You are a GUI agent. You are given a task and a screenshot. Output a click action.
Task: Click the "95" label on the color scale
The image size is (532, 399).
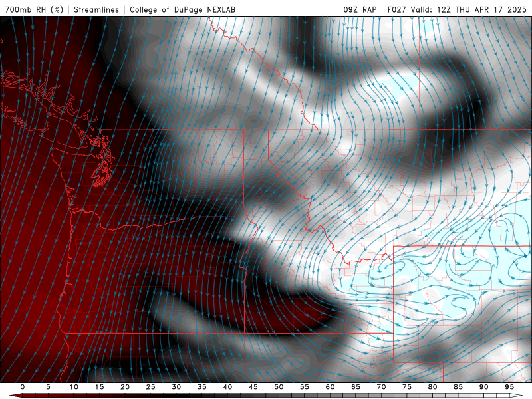click(x=509, y=387)
